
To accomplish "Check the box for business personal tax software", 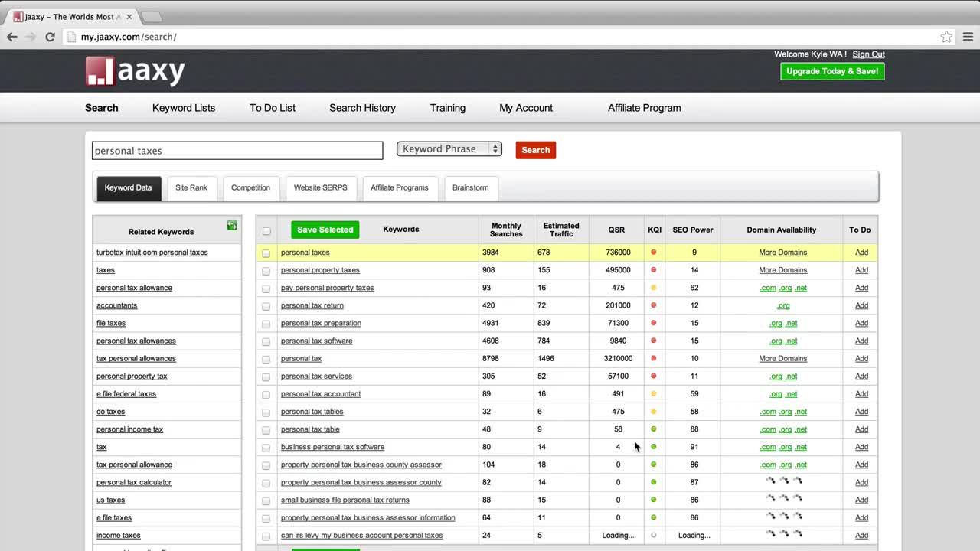I will pyautogui.click(x=266, y=448).
